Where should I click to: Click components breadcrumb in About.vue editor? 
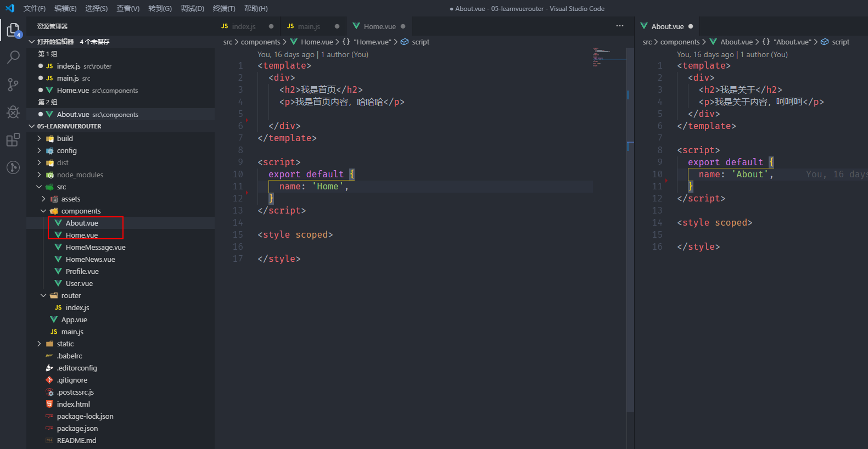[680, 42]
